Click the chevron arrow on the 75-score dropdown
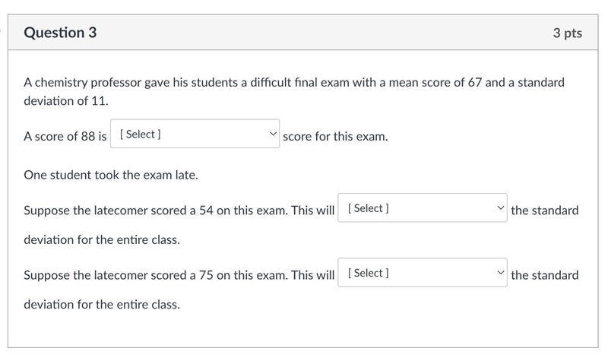The width and height of the screenshot is (608, 364). pos(501,273)
